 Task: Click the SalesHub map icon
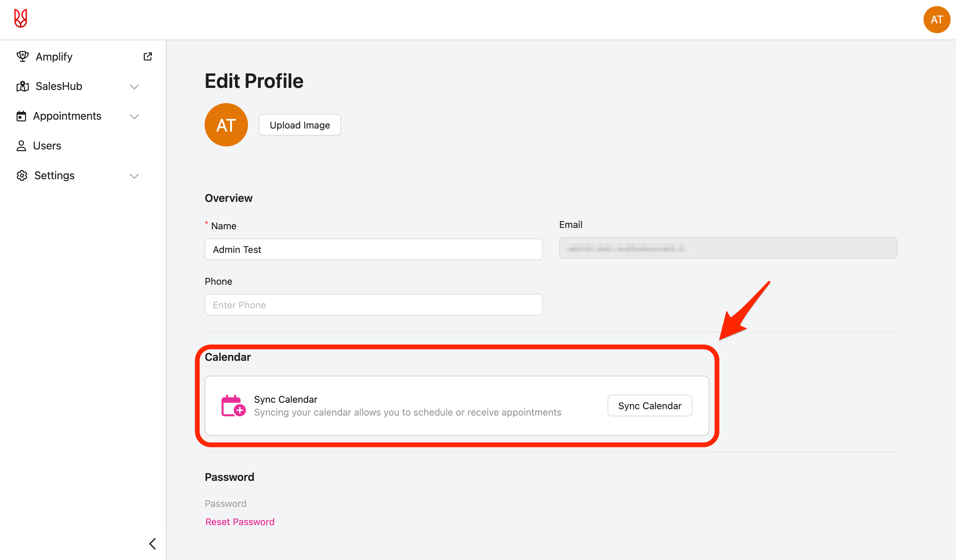click(22, 87)
